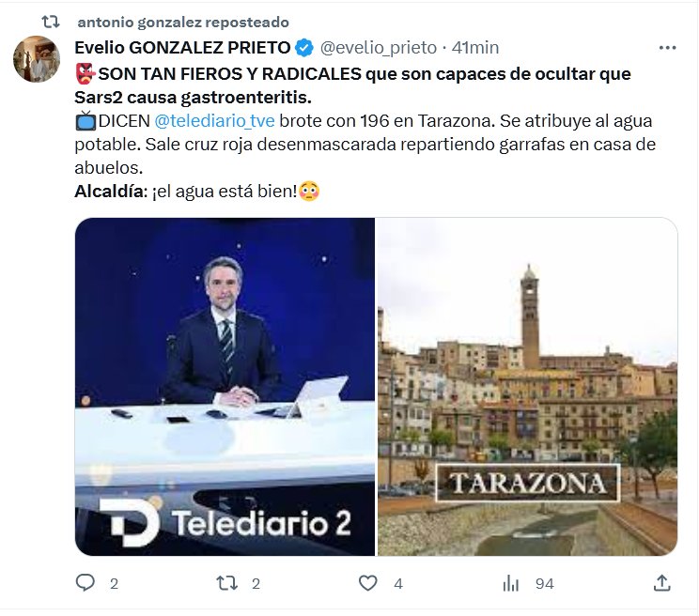The image size is (699, 616).
Task: Click the reply count number 2
Action: (114, 583)
